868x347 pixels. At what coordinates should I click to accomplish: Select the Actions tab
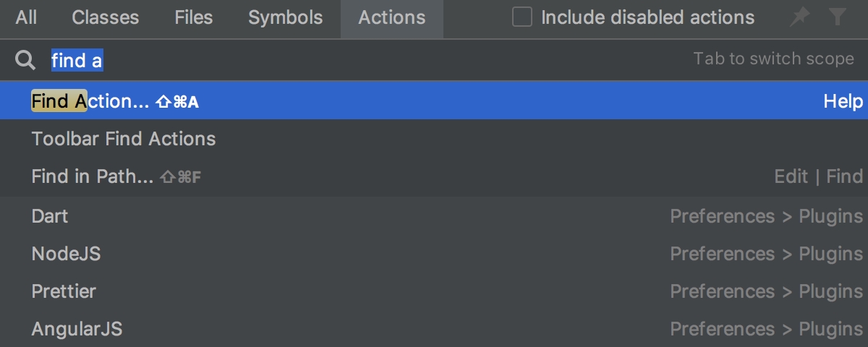tap(392, 18)
